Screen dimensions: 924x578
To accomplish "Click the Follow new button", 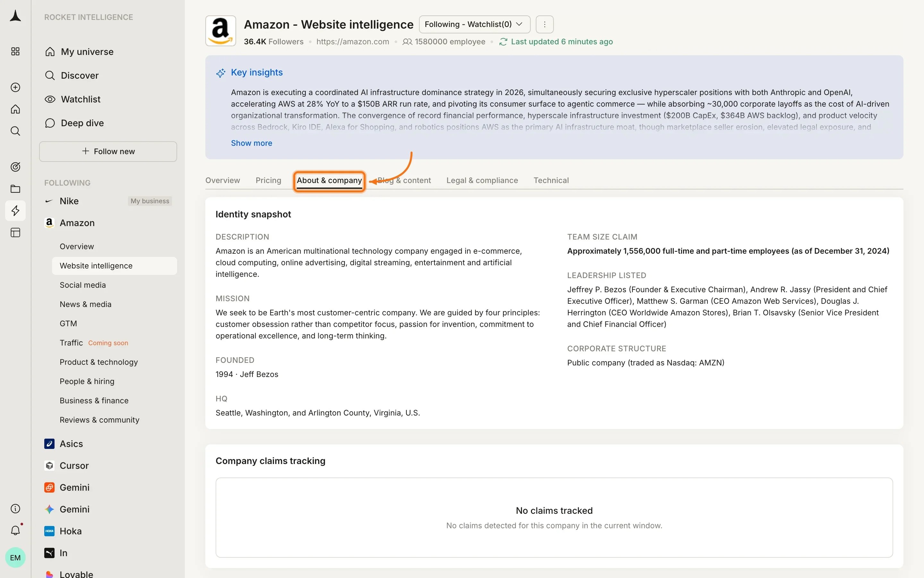I will 108,151.
